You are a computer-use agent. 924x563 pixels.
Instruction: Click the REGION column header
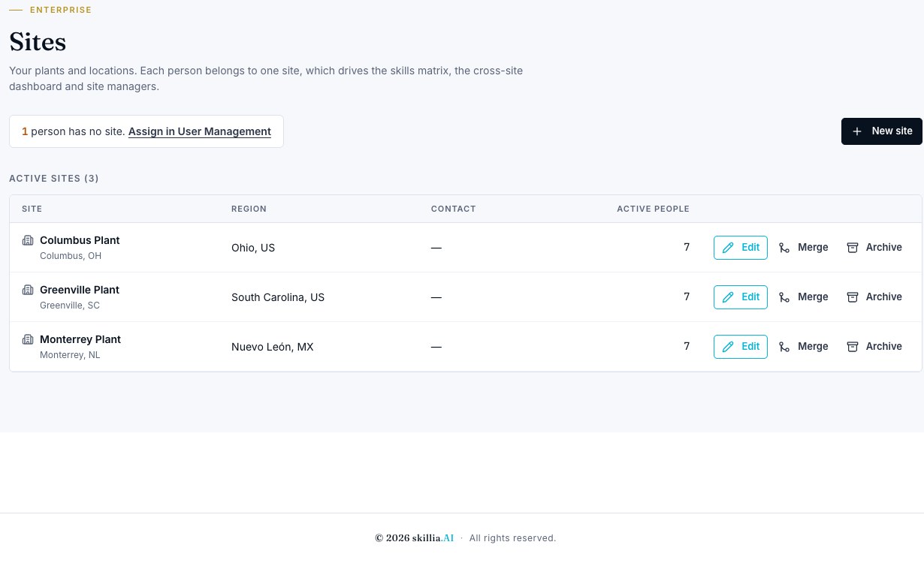pos(249,209)
